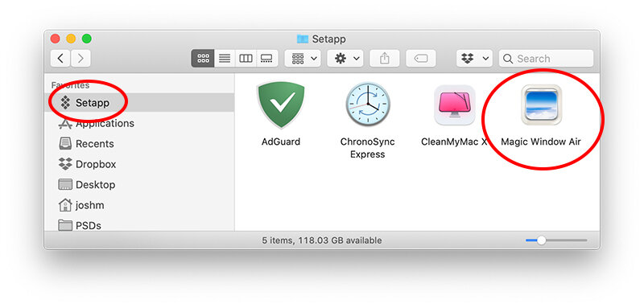Viewport: 644px width, 308px height.
Task: Open the group-by arrangement dropdown
Action: pyautogui.click(x=303, y=58)
